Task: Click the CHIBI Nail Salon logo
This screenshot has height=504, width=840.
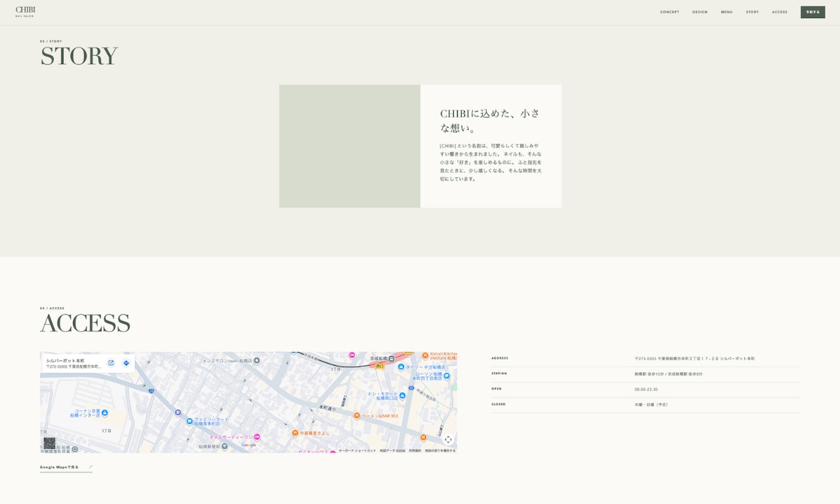Action: pyautogui.click(x=25, y=12)
